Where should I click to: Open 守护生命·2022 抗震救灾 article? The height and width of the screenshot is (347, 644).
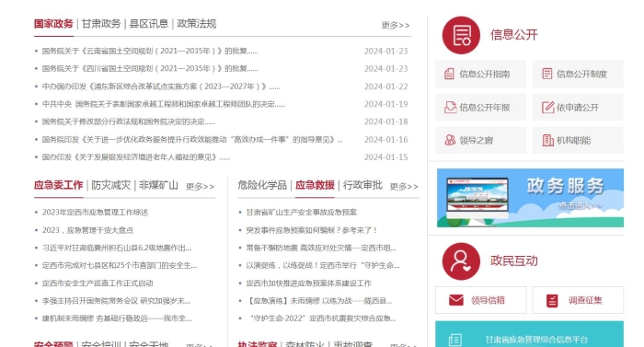tap(323, 318)
